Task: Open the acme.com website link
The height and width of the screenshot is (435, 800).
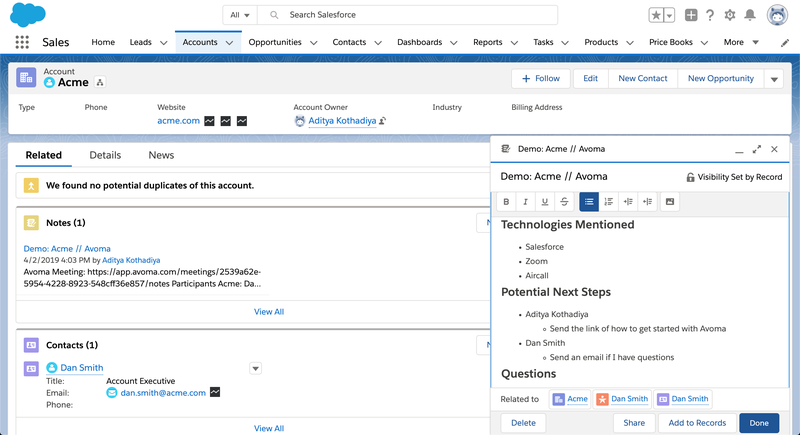Action: click(179, 121)
